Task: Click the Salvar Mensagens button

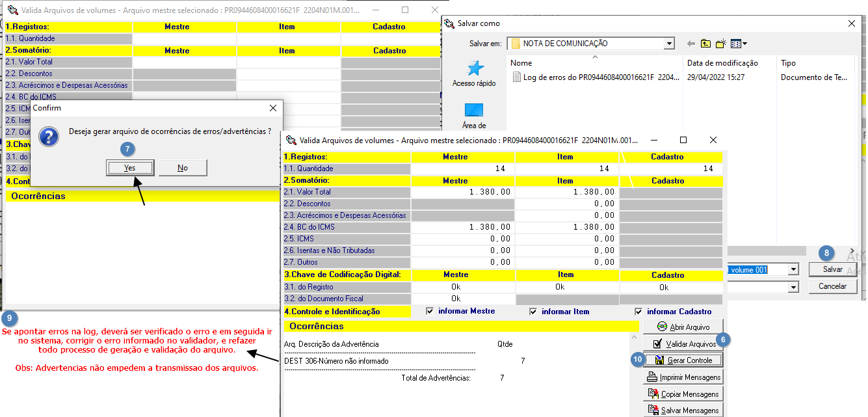Action: tap(682, 410)
